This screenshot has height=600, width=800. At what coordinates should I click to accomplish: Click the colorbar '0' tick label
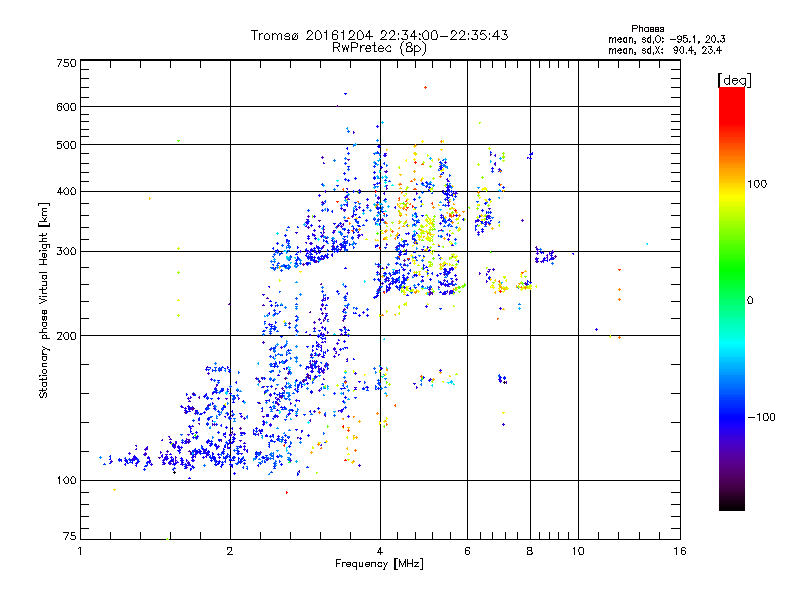750,301
